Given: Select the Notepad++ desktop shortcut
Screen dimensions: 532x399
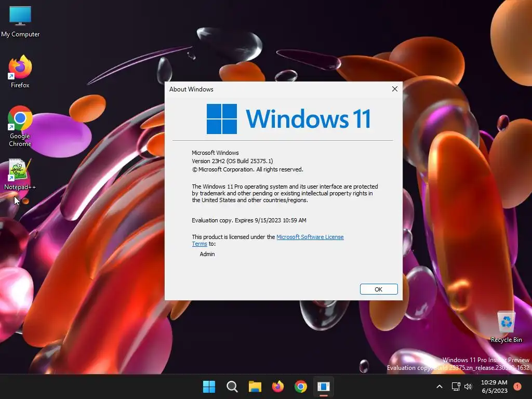Looking at the screenshot, I should (x=20, y=175).
